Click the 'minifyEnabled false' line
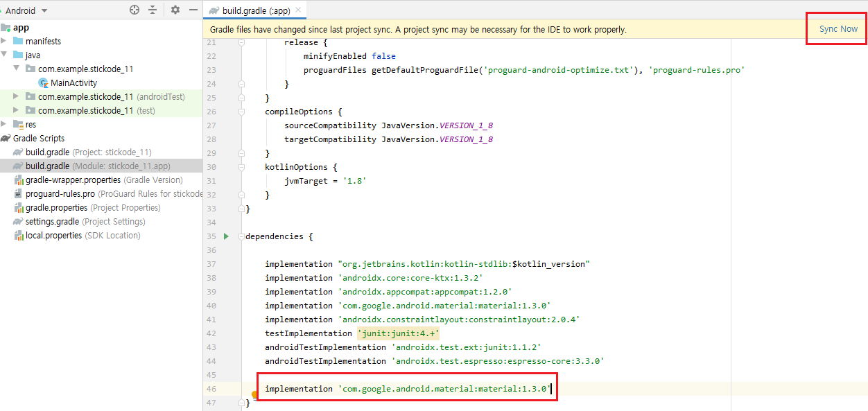This screenshot has width=868, height=411. click(349, 56)
